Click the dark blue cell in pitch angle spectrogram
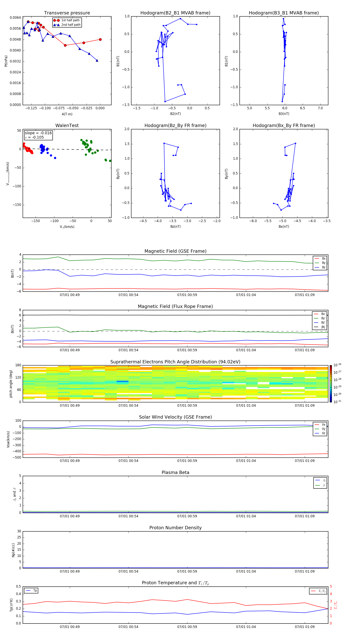Image resolution: width=351 pixels, height=644 pixels. [122, 381]
